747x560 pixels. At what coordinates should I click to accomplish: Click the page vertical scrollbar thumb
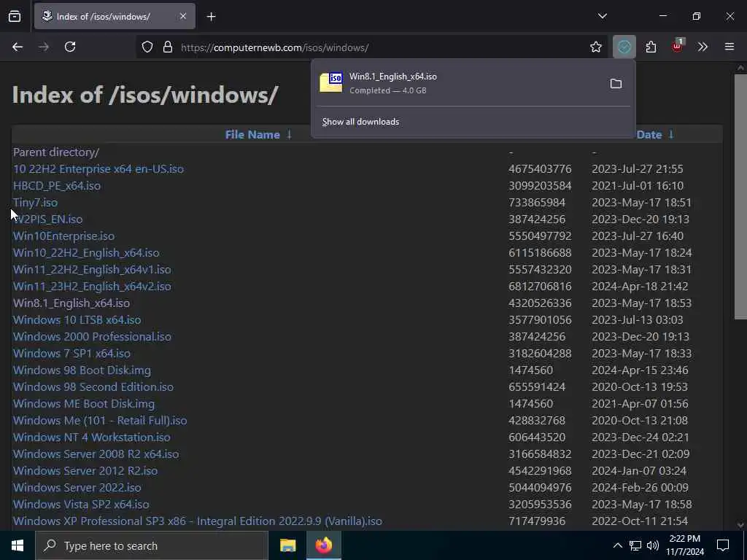point(741,196)
